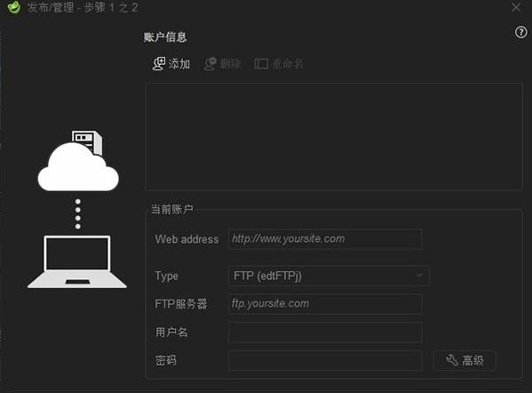Screen dimensions: 532x393
Task: Open 高级 advanced settings
Action: [465, 360]
